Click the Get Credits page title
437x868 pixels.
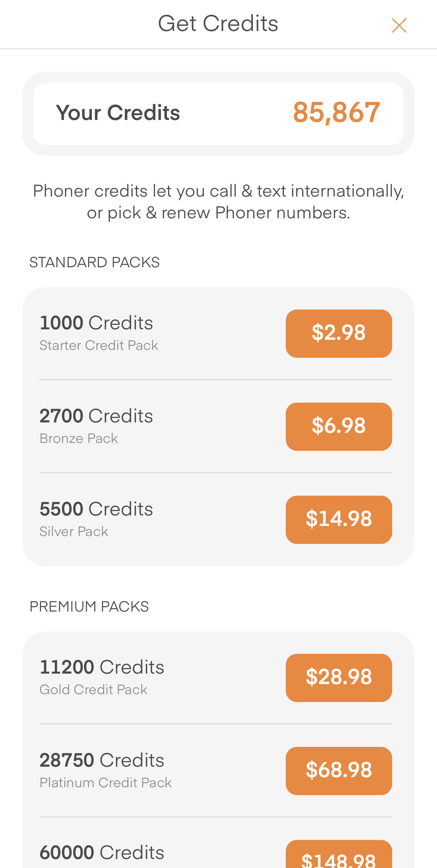click(x=218, y=24)
